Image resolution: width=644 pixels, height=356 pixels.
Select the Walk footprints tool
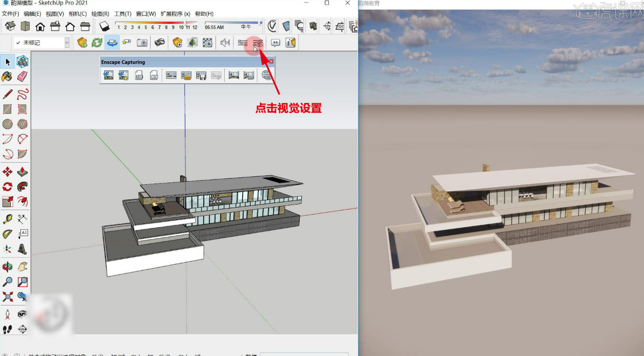pos(8,329)
